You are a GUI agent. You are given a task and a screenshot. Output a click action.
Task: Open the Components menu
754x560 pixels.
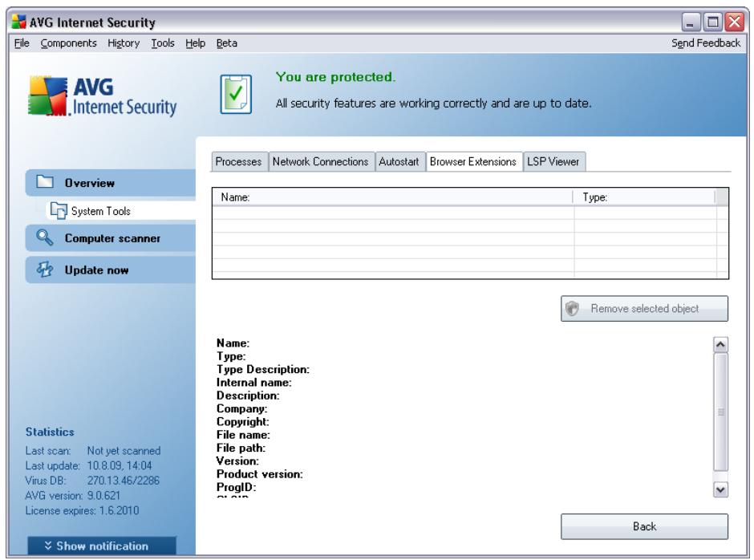[x=68, y=43]
